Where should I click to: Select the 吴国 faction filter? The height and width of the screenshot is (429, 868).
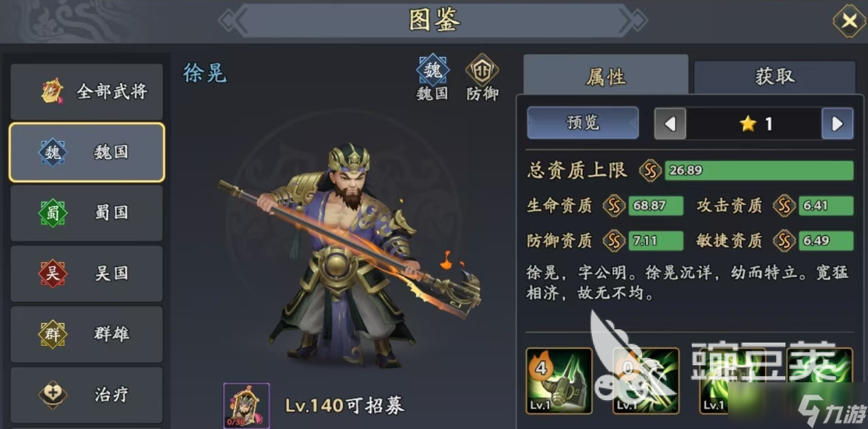pyautogui.click(x=87, y=273)
